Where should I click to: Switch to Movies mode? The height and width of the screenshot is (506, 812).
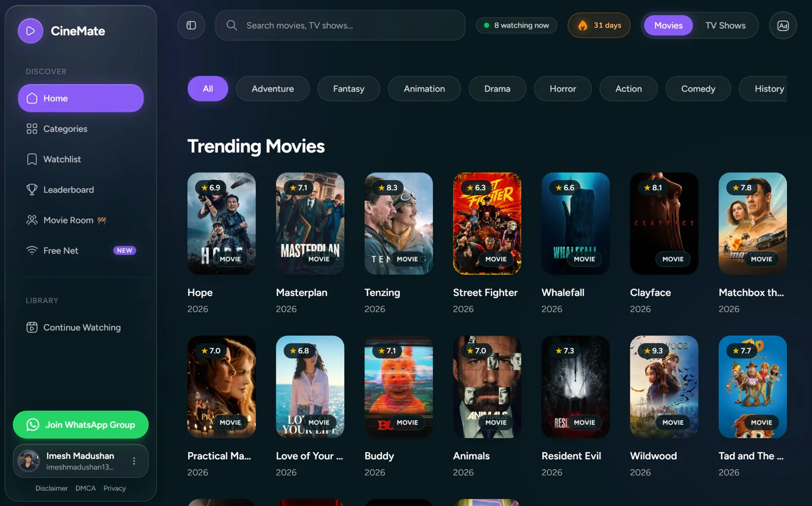coord(668,25)
